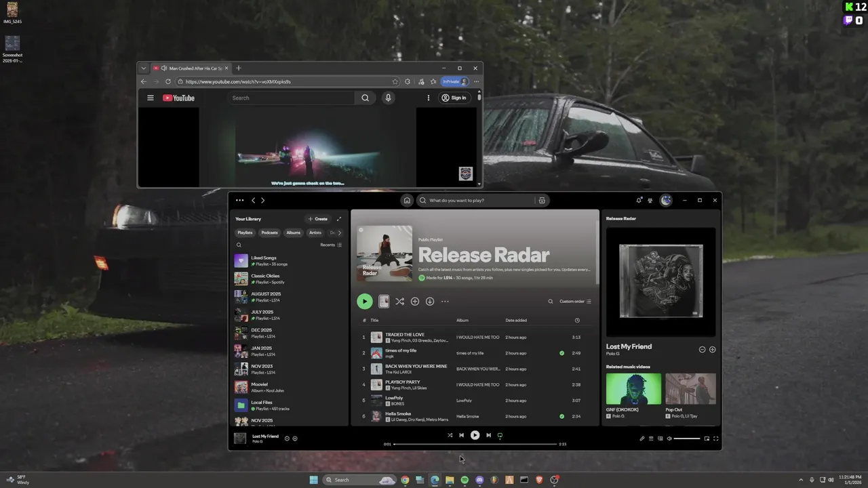Click the YouTube search field
This screenshot has height=488, width=868.
click(x=292, y=98)
